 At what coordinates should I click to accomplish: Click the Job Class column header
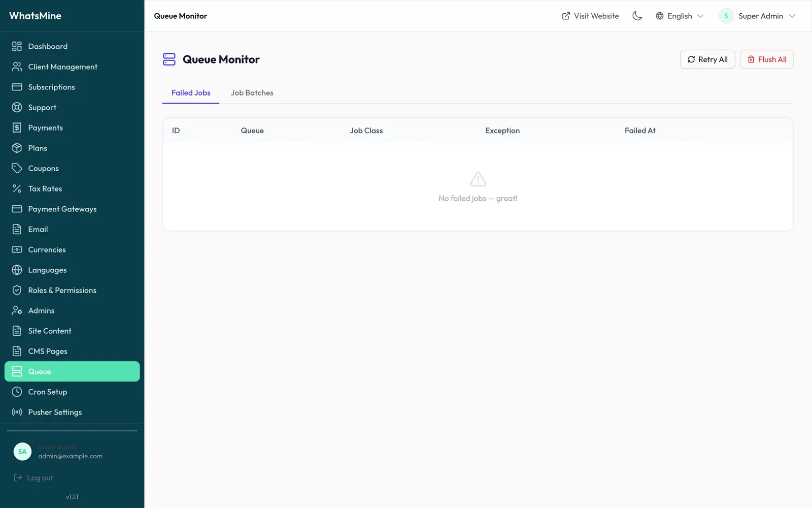click(x=366, y=131)
